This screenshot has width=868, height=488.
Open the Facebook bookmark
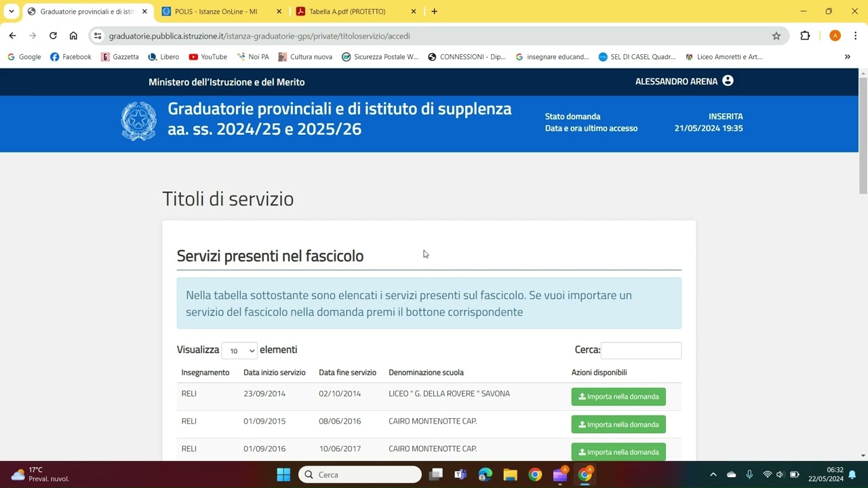[71, 57]
